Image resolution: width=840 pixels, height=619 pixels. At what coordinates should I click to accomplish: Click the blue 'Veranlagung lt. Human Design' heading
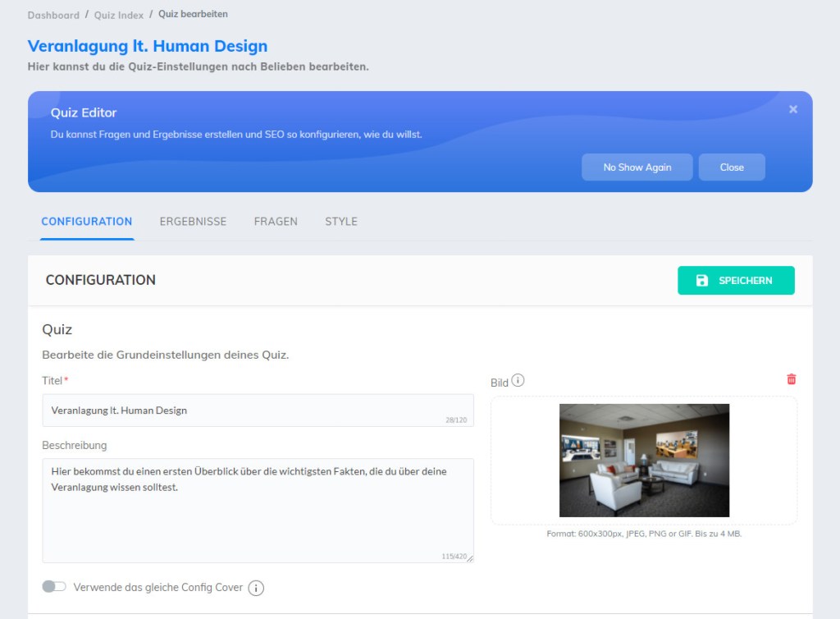pyautogui.click(x=148, y=46)
